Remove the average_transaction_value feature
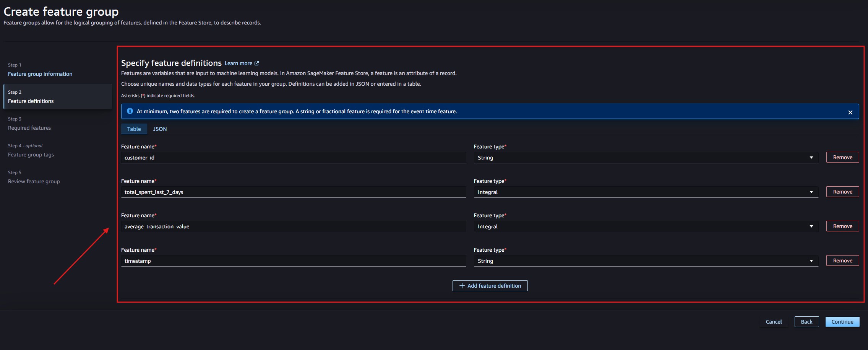868x350 pixels. [x=842, y=226]
